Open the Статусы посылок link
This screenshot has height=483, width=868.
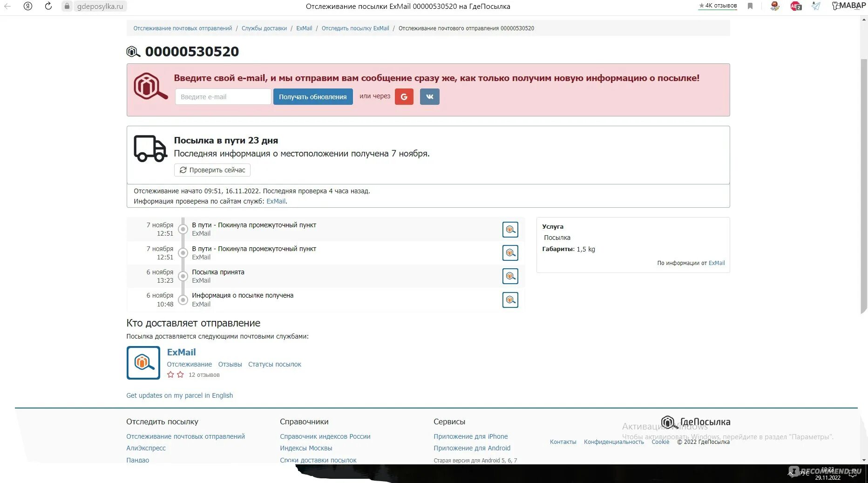(x=275, y=364)
